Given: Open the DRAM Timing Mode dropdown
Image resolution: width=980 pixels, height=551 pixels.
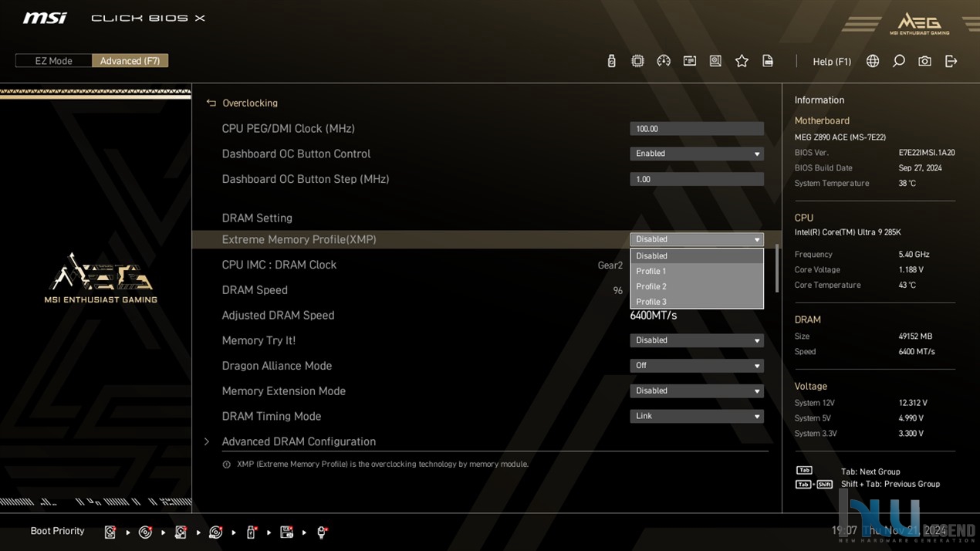Looking at the screenshot, I should pyautogui.click(x=697, y=416).
